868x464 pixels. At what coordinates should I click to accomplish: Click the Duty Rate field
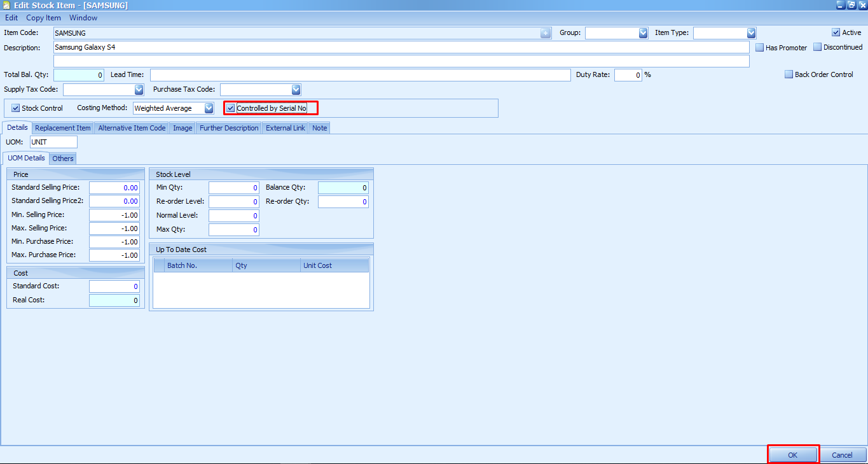(x=628, y=75)
